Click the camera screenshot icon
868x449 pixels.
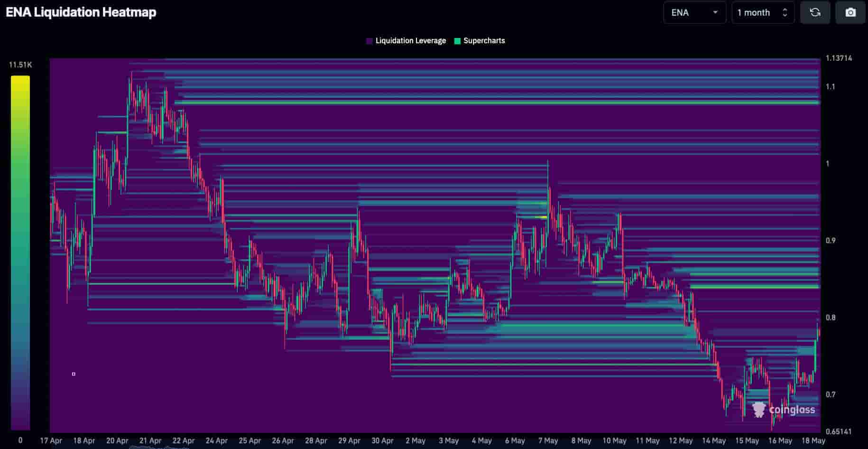[x=850, y=13]
